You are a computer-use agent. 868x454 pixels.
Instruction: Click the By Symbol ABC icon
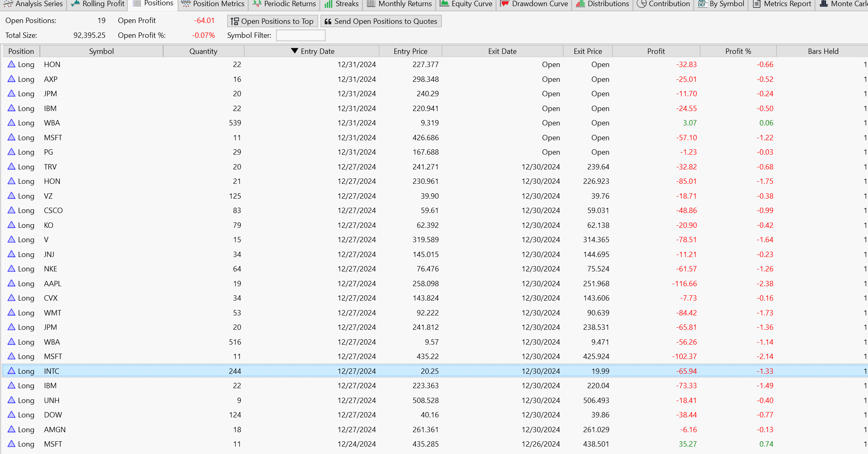click(x=702, y=4)
